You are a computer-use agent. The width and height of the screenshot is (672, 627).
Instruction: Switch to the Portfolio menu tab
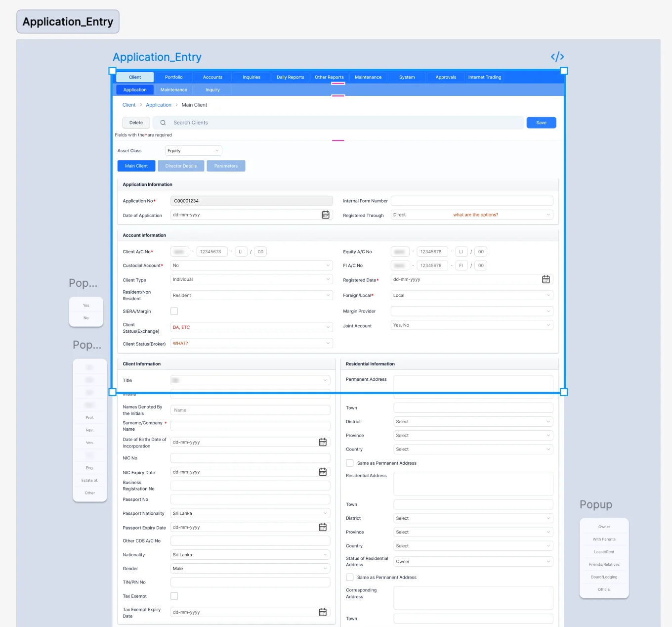174,77
